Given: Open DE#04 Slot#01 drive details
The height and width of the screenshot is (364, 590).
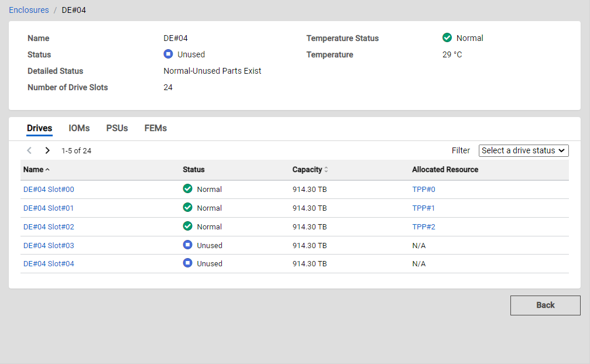Looking at the screenshot, I should tap(49, 208).
